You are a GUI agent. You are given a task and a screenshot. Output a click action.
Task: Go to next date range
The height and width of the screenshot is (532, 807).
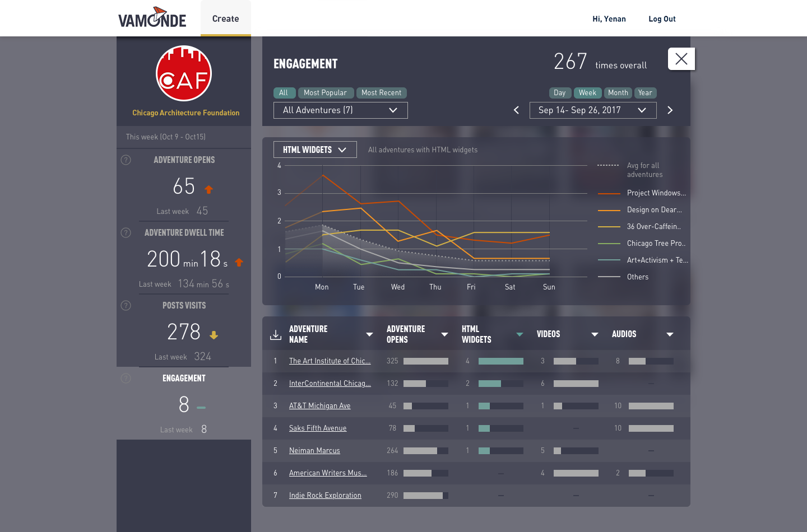670,110
